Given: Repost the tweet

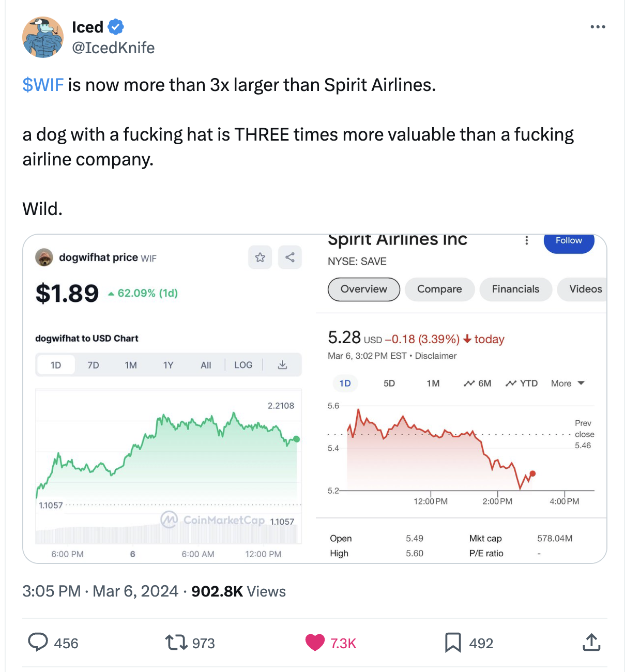Looking at the screenshot, I should click(x=176, y=643).
